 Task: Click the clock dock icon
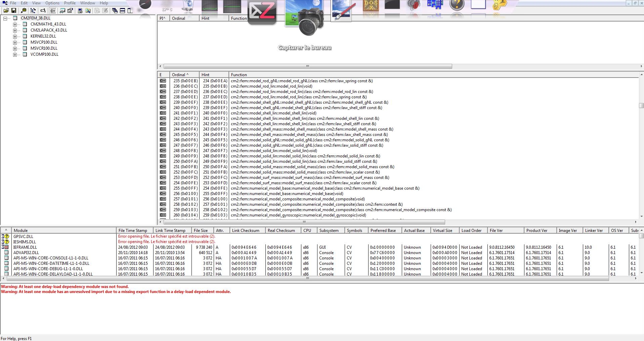click(x=145, y=4)
